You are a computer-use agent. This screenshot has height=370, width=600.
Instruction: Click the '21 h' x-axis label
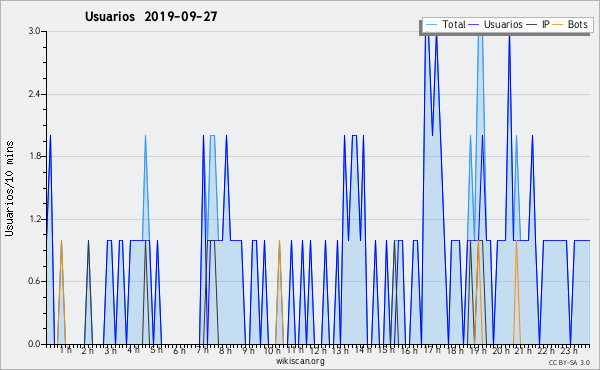(523, 351)
